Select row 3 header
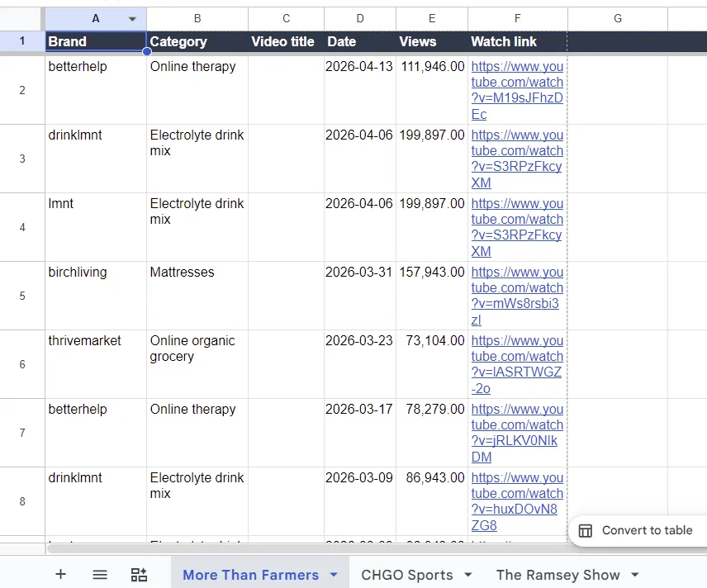This screenshot has height=588, width=707. [x=22, y=159]
